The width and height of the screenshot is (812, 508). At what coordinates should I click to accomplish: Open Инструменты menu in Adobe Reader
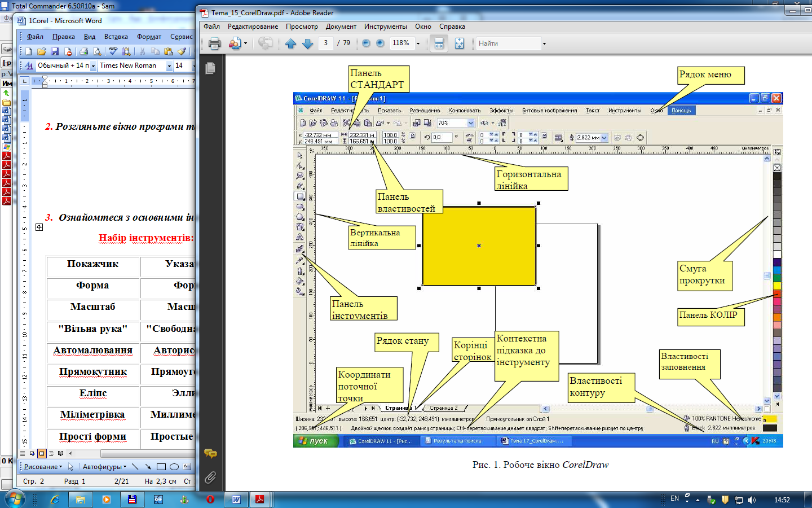tap(385, 27)
